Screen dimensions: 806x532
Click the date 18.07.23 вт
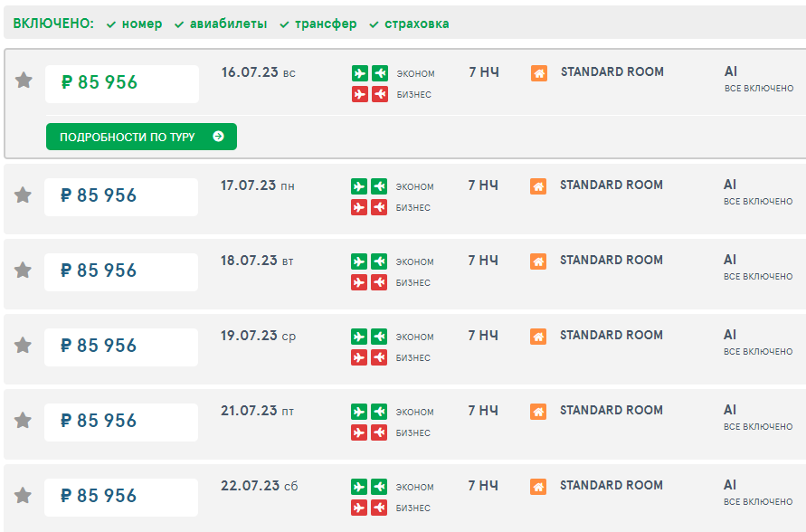pyautogui.click(x=257, y=261)
